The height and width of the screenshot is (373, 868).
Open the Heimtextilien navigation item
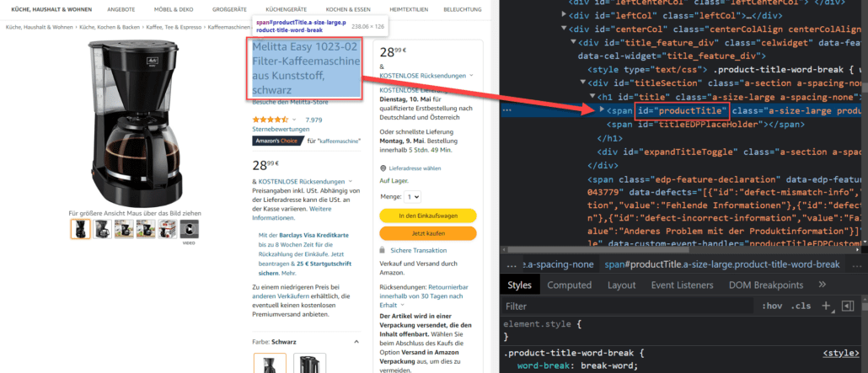point(407,10)
